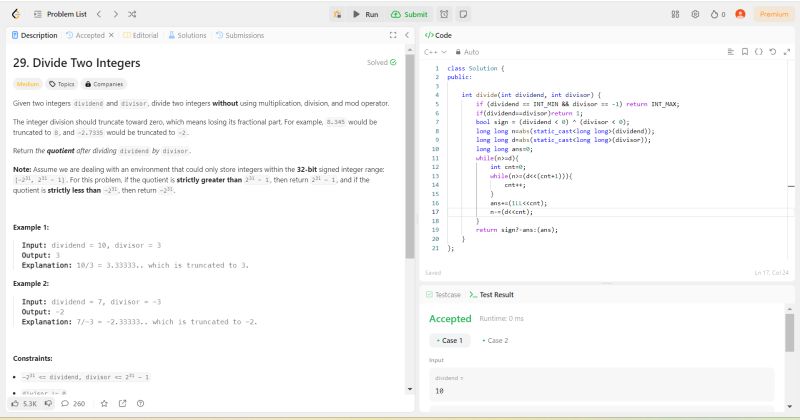Click the description panel vertical scrollbar
This screenshot has width=800, height=420.
(x=410, y=156)
